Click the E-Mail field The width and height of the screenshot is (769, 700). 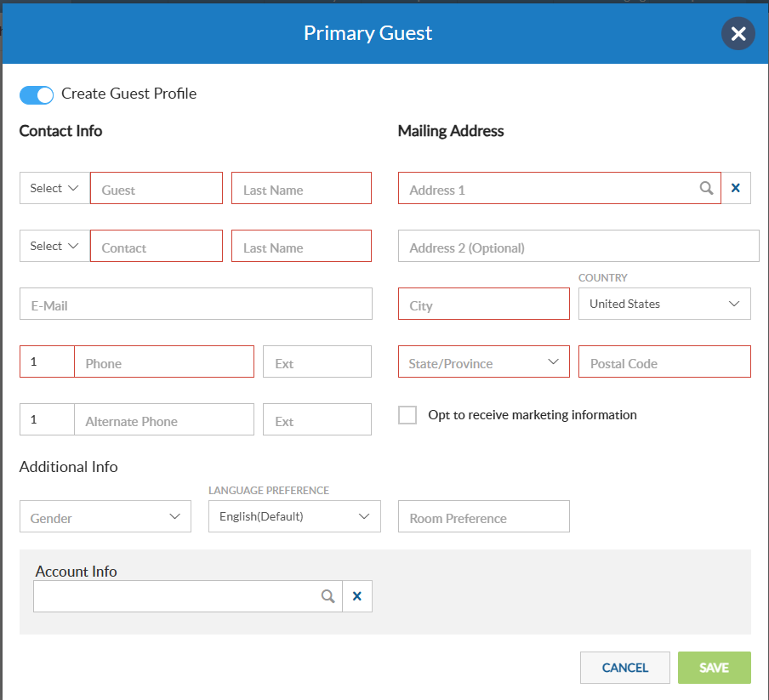pyautogui.click(x=196, y=304)
